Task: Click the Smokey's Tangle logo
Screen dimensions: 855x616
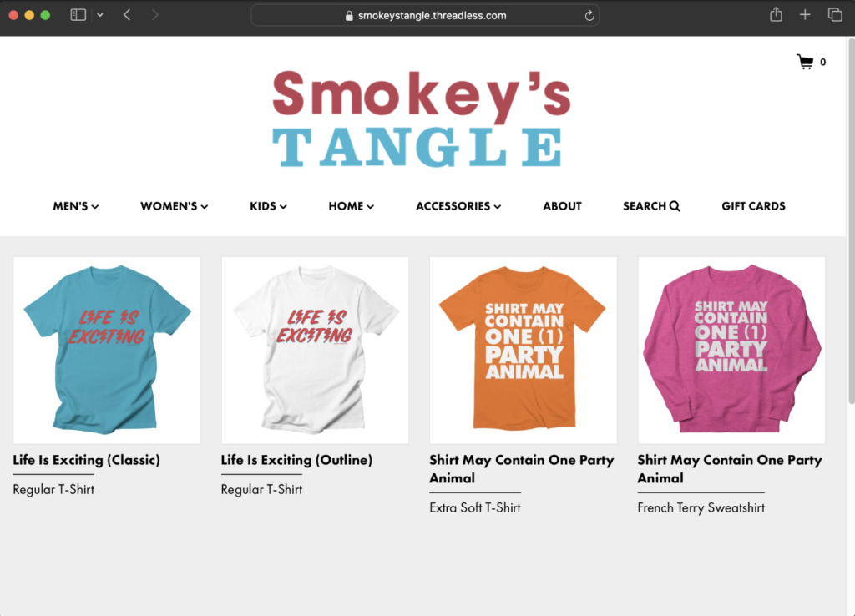Action: [422, 119]
